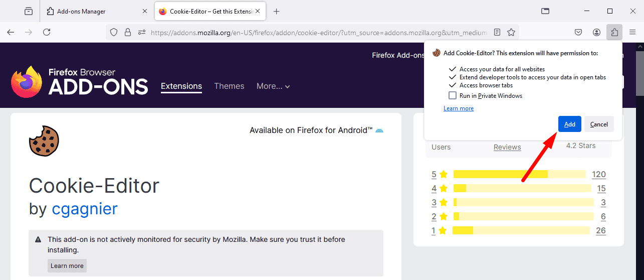Open a new tab with the plus button
Image resolution: width=644 pixels, height=280 pixels.
pyautogui.click(x=276, y=11)
